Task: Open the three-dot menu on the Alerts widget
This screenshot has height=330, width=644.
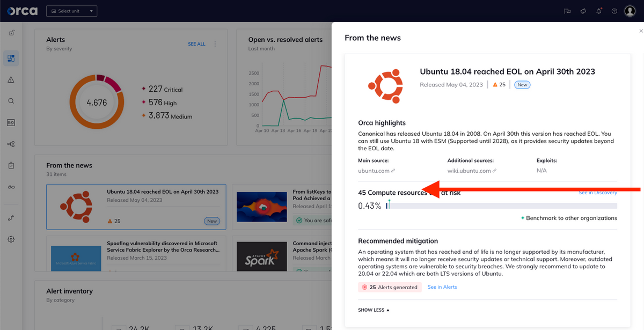Action: 215,44
